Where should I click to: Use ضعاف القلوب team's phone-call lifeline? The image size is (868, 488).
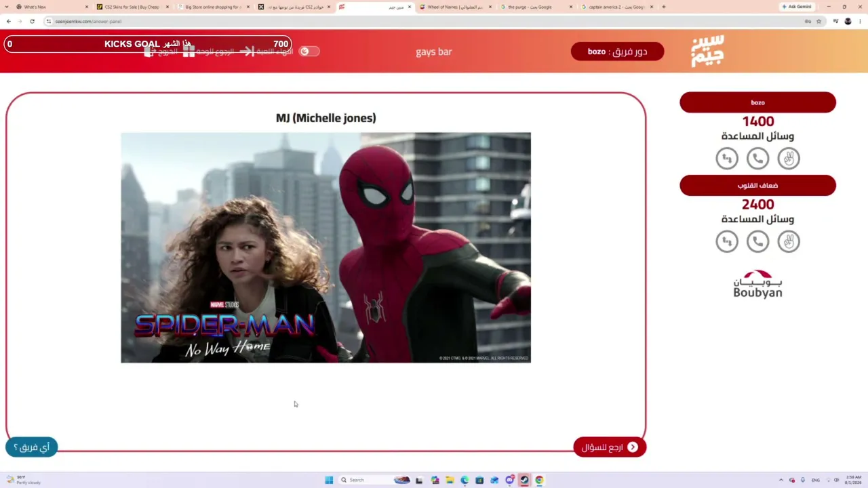(x=757, y=241)
